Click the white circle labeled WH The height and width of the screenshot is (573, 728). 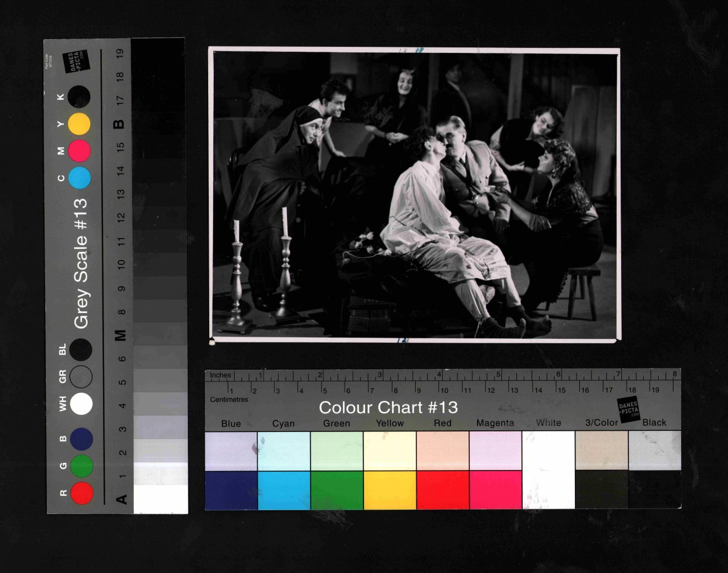82,403
